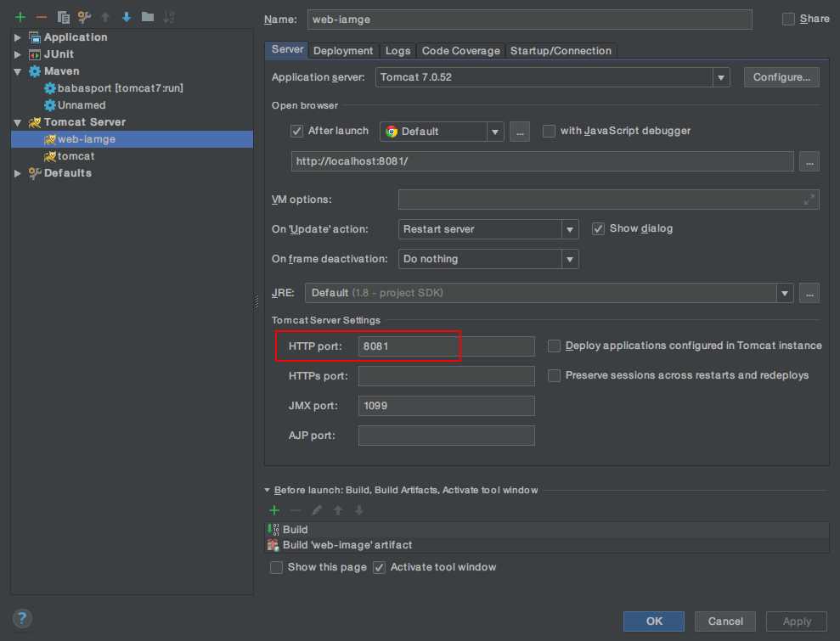Click the Cancel button

click(x=725, y=621)
